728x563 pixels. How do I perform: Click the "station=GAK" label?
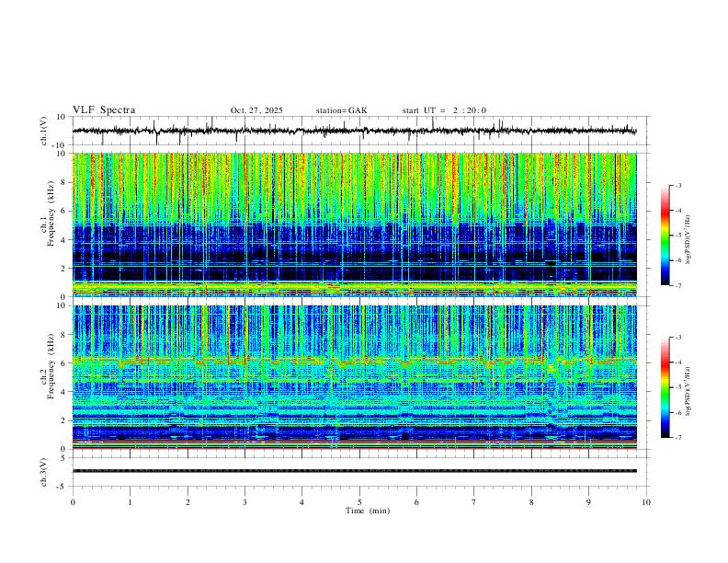[341, 110]
